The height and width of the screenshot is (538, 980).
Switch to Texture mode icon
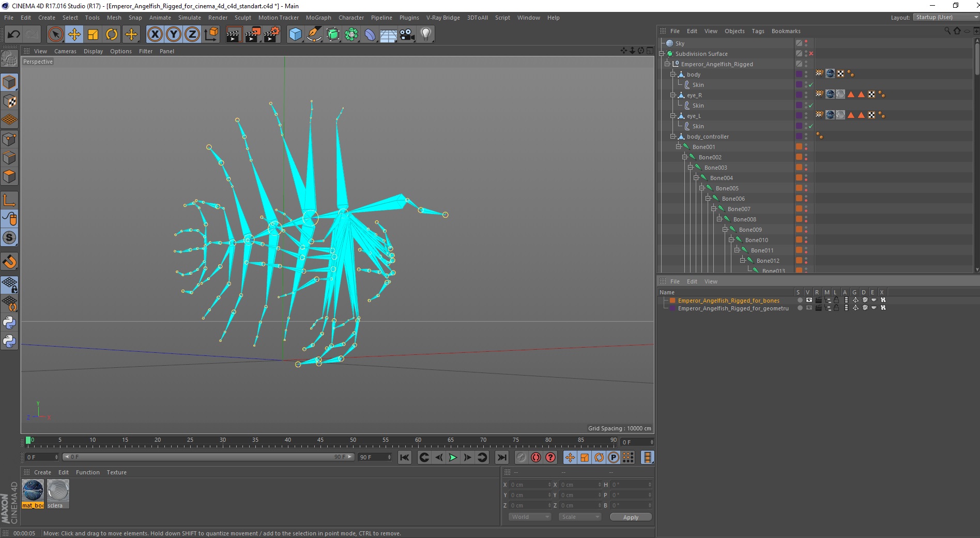(9, 101)
